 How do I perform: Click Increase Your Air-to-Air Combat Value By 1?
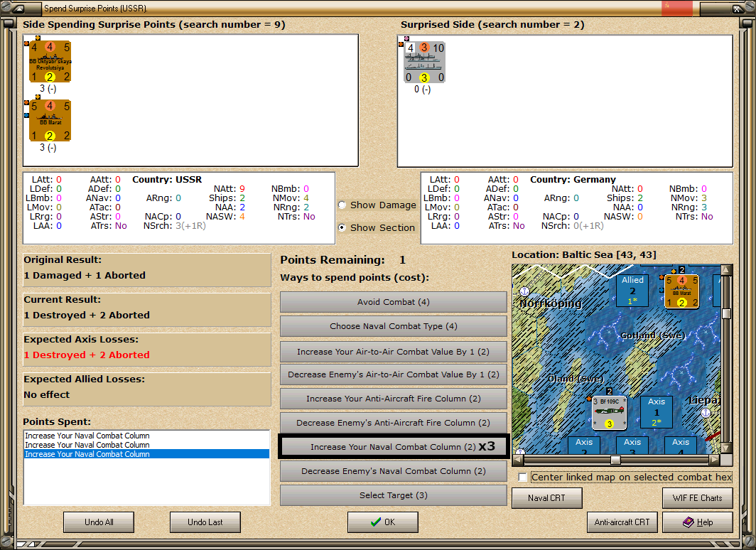click(x=394, y=352)
